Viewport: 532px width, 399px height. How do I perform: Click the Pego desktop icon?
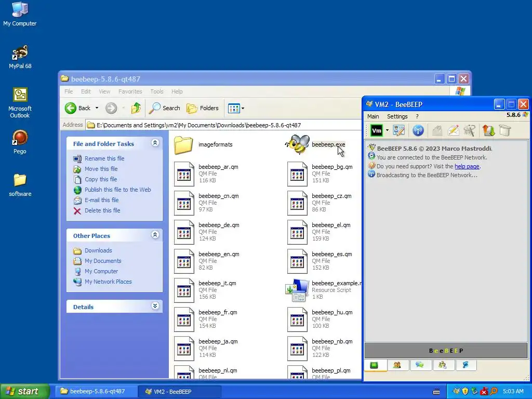click(x=20, y=142)
